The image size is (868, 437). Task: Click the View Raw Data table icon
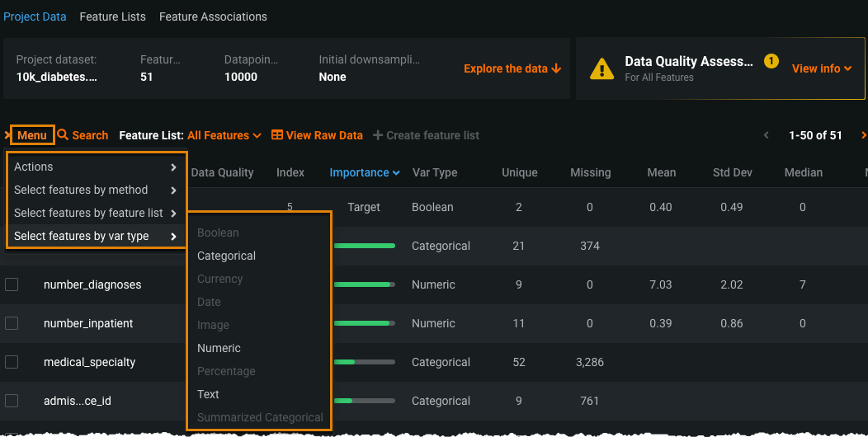coord(277,135)
